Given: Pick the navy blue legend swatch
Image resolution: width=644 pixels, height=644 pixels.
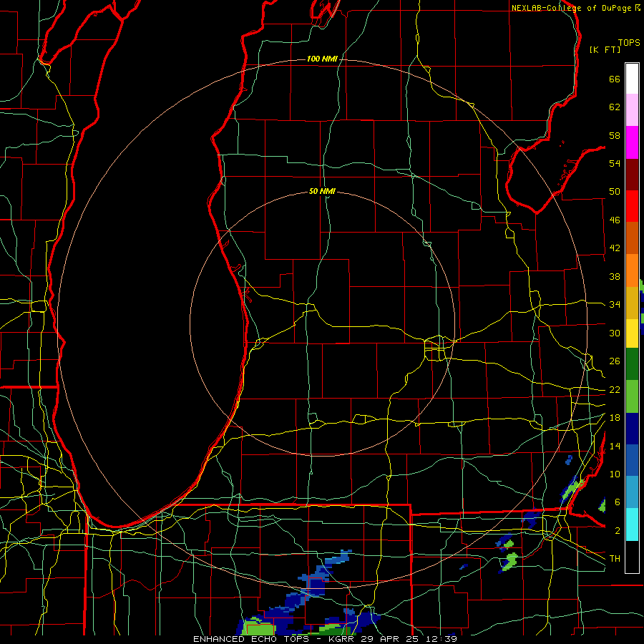Looking at the screenshot, I should click(x=632, y=429).
